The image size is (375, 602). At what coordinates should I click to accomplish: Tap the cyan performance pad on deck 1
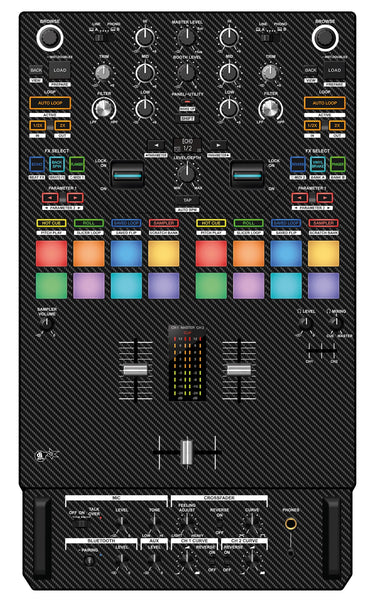pos(126,286)
